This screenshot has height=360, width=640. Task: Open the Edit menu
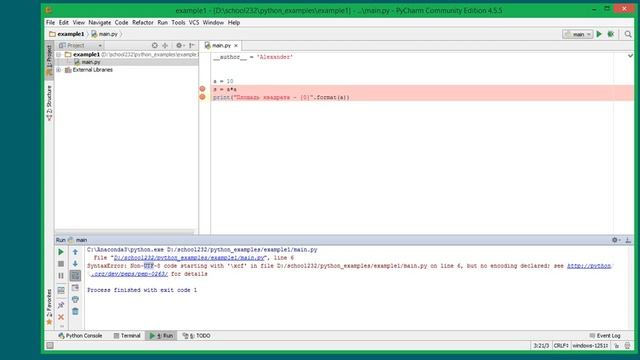(64, 22)
